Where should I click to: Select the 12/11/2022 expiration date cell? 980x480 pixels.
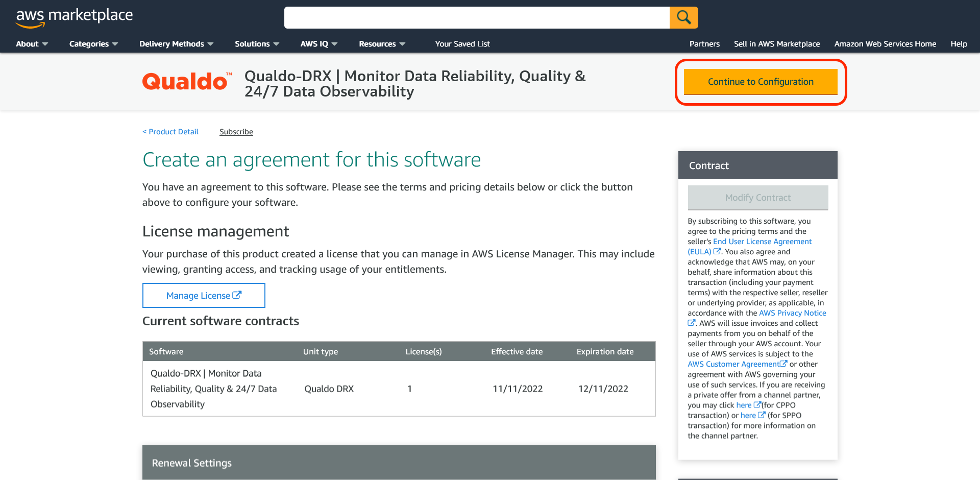[x=603, y=389]
